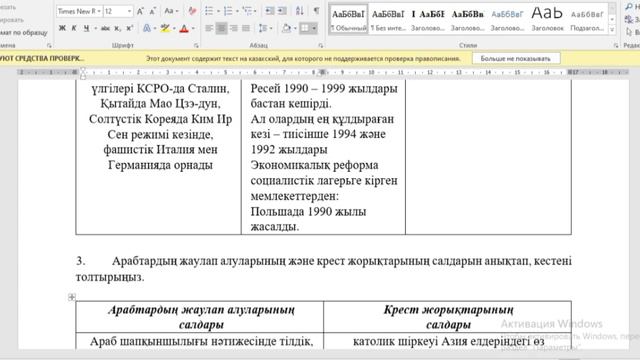Expand underline style dropdown arrow
Screen dimensions: 640x360
(96, 28)
